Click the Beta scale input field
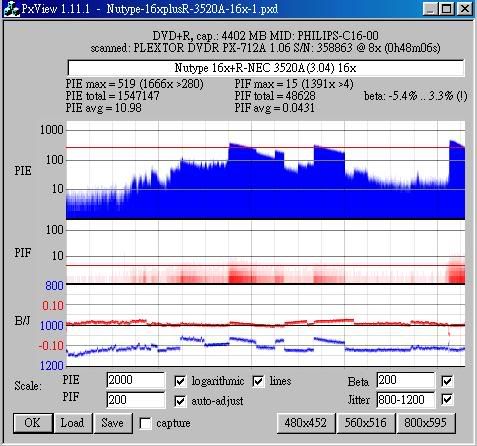 406,380
